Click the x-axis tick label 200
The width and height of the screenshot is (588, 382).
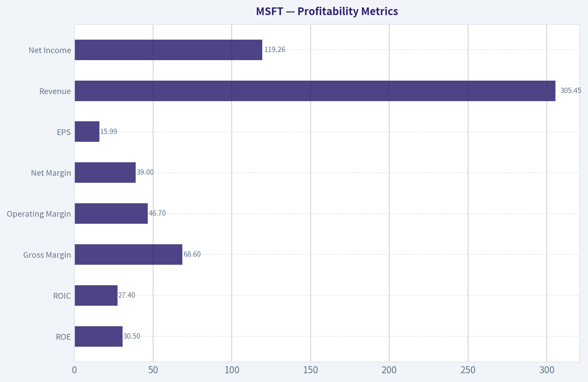tap(389, 370)
